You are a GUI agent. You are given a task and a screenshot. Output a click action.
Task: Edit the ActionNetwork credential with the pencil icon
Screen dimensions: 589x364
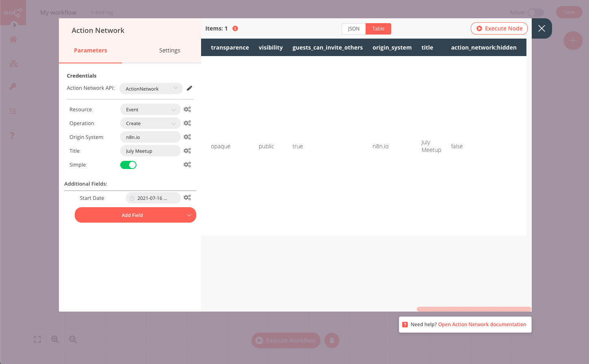tap(189, 88)
